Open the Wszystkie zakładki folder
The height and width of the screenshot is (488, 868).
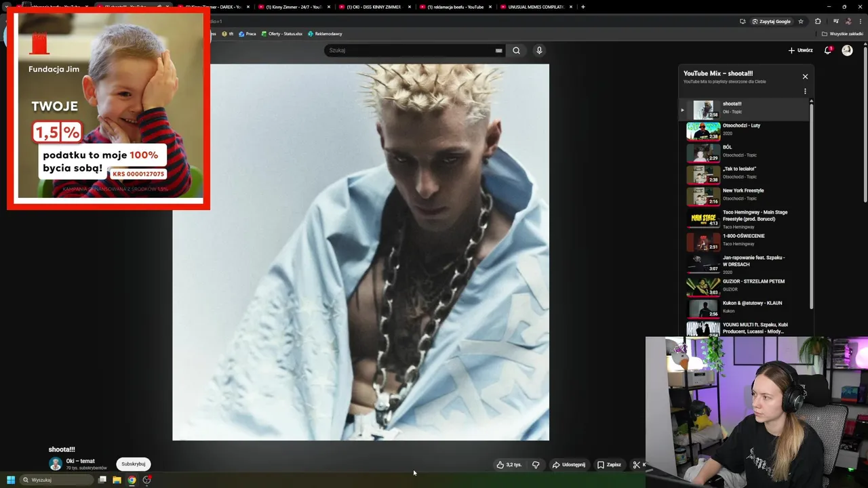click(843, 34)
